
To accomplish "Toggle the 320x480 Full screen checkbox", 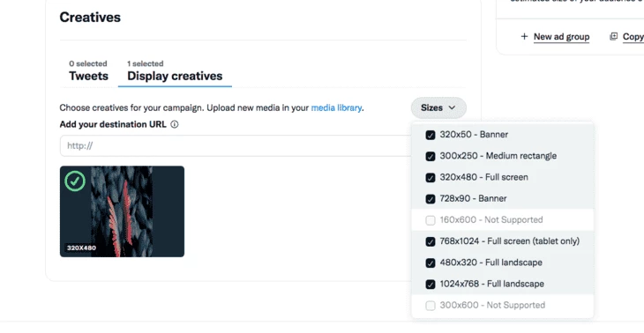I will tap(431, 178).
